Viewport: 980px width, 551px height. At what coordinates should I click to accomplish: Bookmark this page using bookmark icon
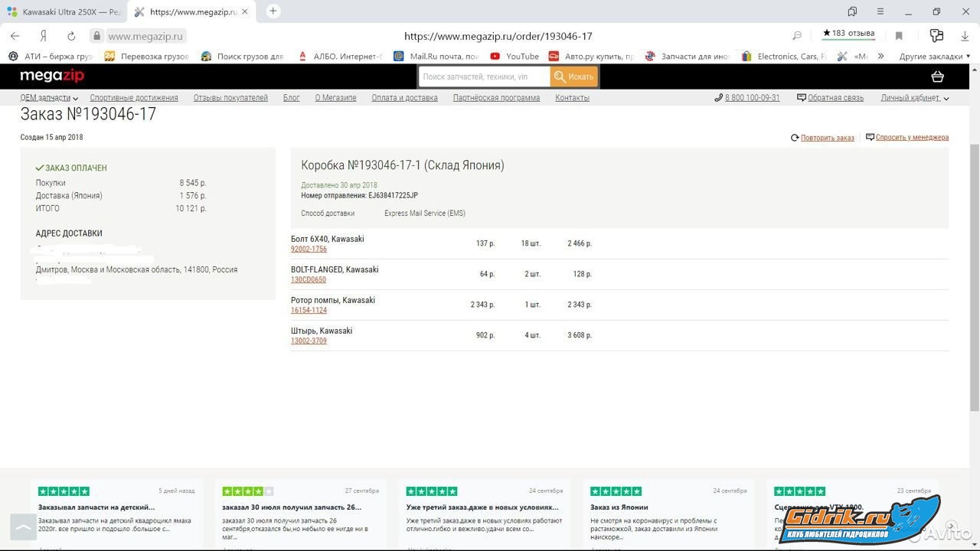click(x=899, y=36)
